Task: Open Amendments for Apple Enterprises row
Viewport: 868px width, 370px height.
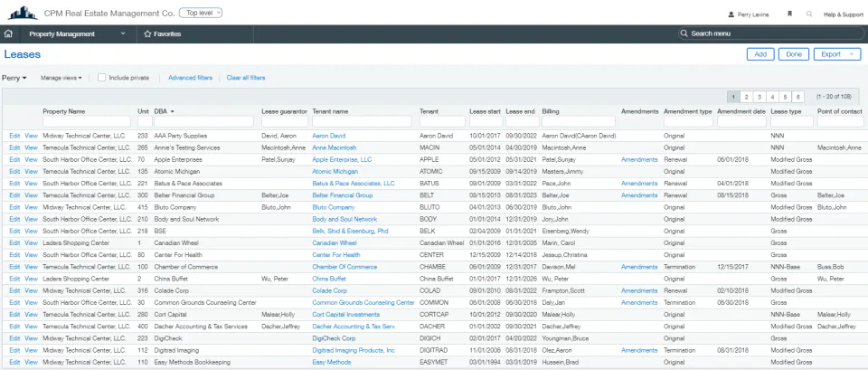Action: 639,159
